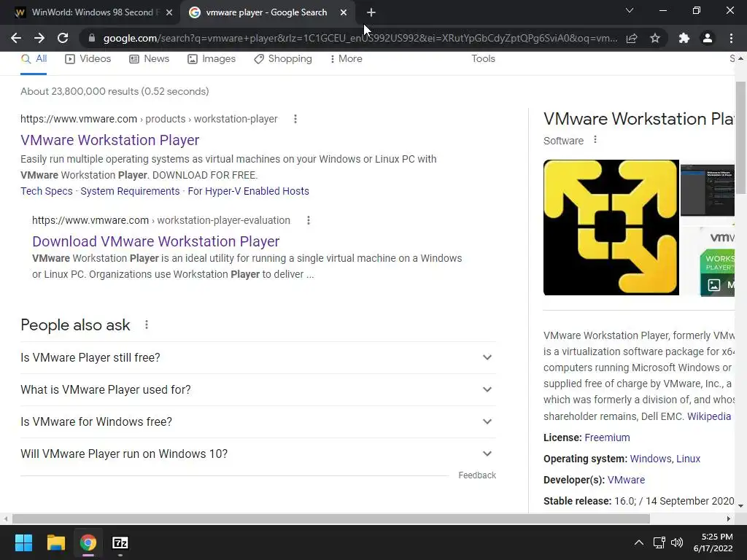
Task: Go back to the previous page
Action: tap(16, 38)
